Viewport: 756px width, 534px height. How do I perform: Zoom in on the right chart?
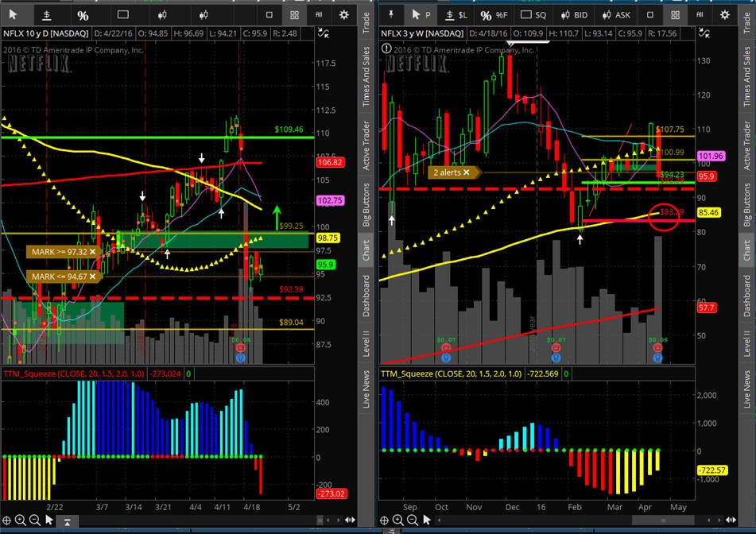pos(398,520)
